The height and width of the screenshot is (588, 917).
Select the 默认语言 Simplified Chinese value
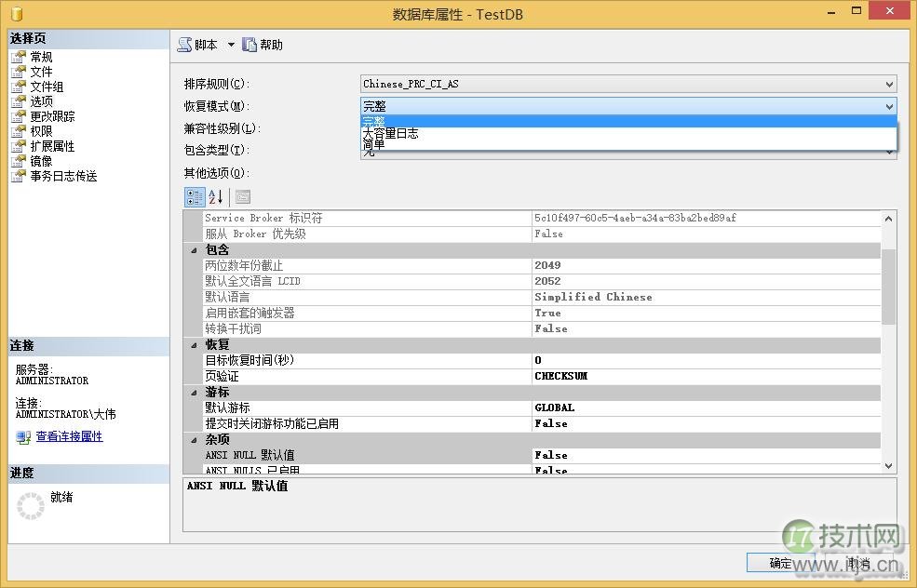point(706,297)
